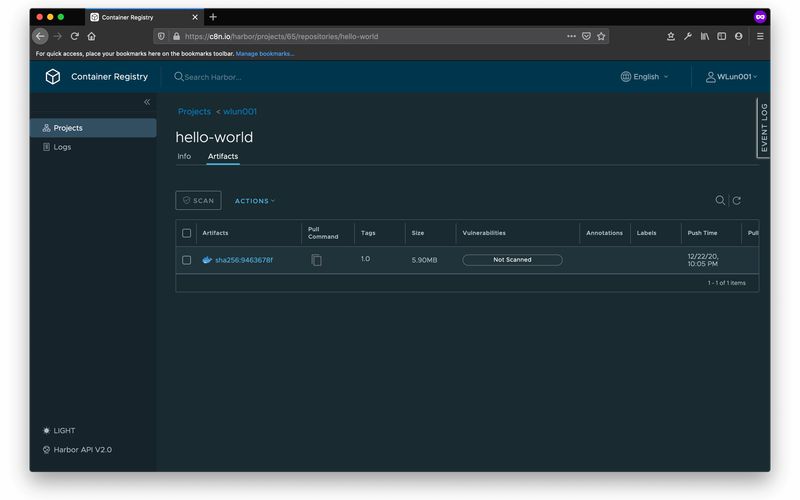800x500 pixels.
Task: Select all artifacts header checkbox
Action: [187, 233]
